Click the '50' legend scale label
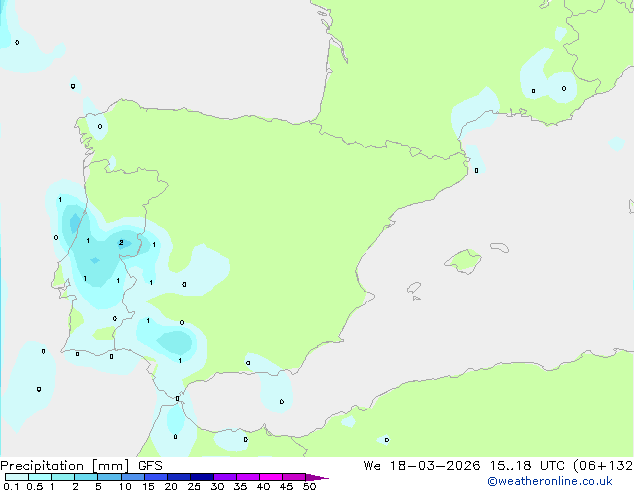This screenshot has height=490, width=634. pyautogui.click(x=309, y=486)
